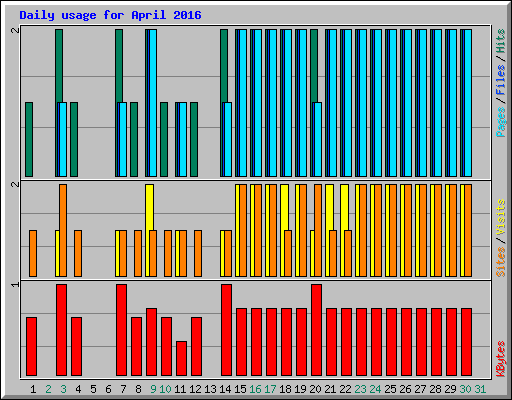This screenshot has height=400, width=512.
Task: Select the "Hits" legend label
Action: (501, 41)
